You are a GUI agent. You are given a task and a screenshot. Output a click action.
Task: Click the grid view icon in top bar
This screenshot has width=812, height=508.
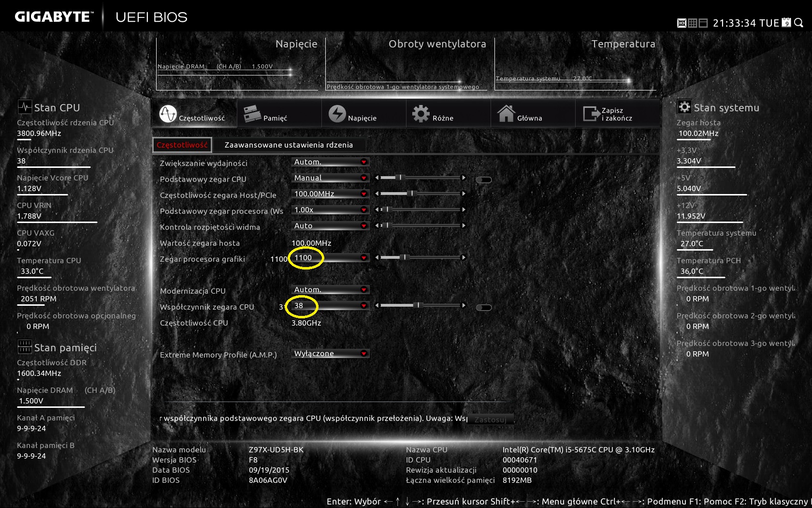tap(692, 23)
